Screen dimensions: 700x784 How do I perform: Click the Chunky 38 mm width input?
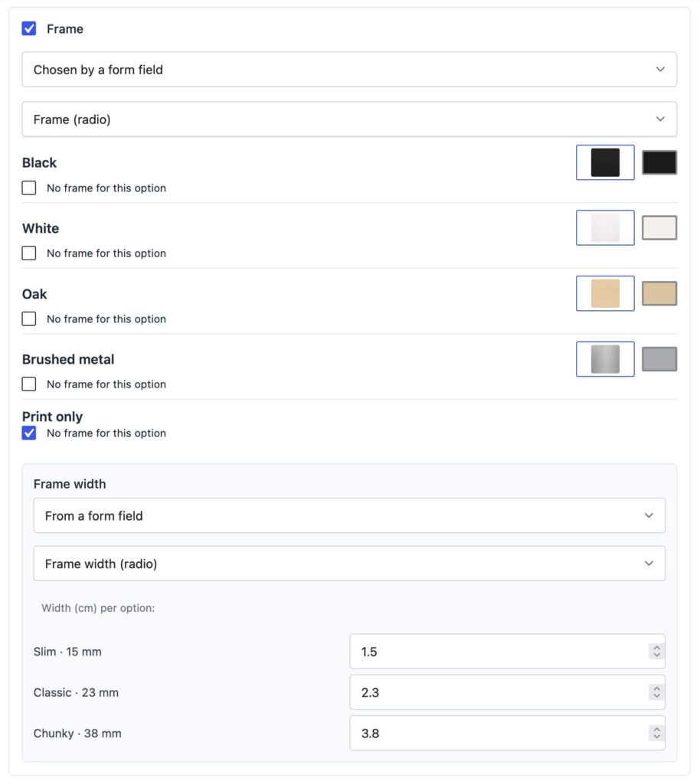pyautogui.click(x=508, y=733)
